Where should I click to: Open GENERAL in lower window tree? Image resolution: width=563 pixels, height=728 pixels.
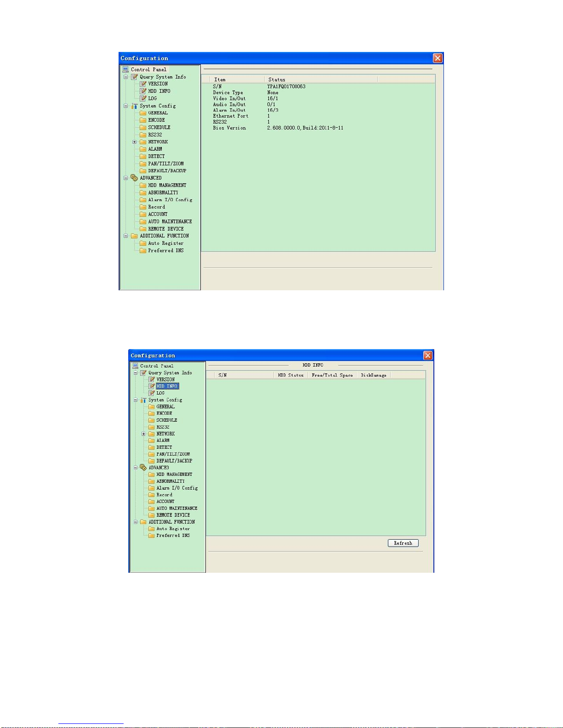click(165, 406)
